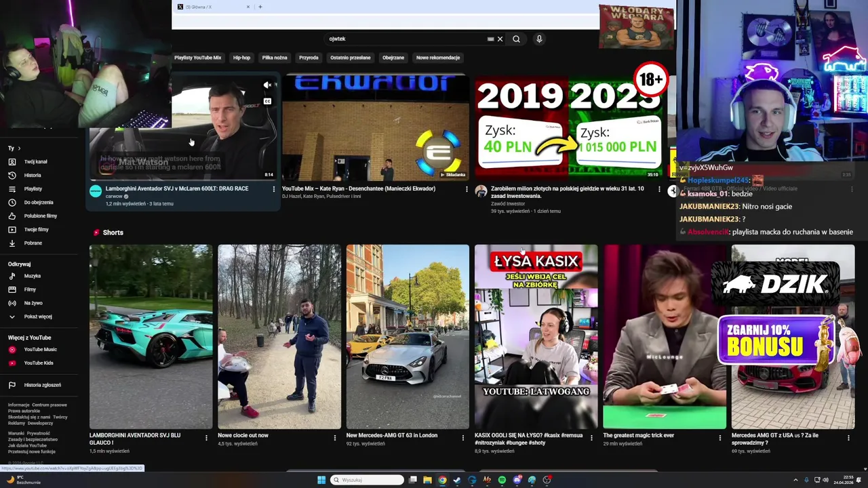Viewport: 868px width, 488px height.
Task: Open File Explorer from the taskbar
Action: (427, 480)
